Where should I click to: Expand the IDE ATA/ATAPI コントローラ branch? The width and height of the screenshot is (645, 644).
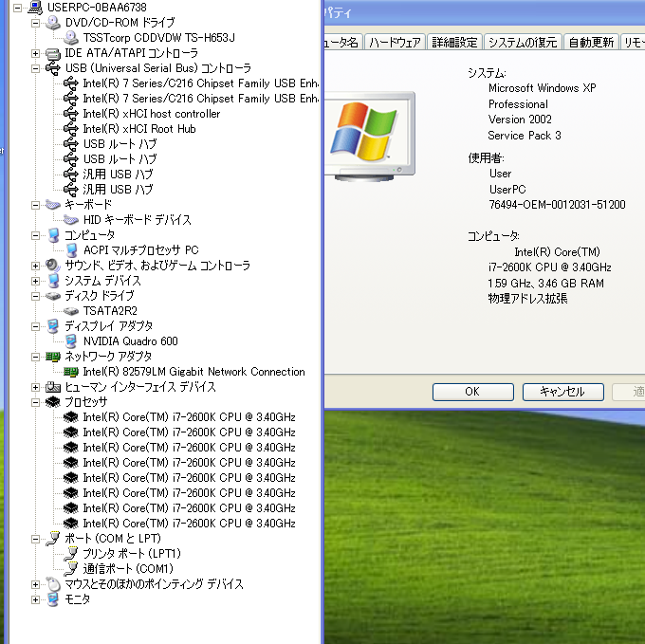[x=35, y=53]
